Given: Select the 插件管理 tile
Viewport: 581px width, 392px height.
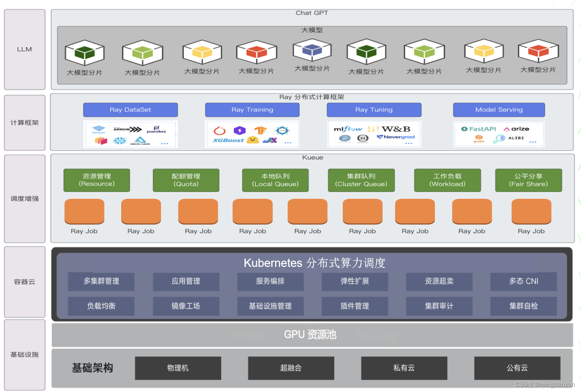Looking at the screenshot, I should (x=355, y=306).
